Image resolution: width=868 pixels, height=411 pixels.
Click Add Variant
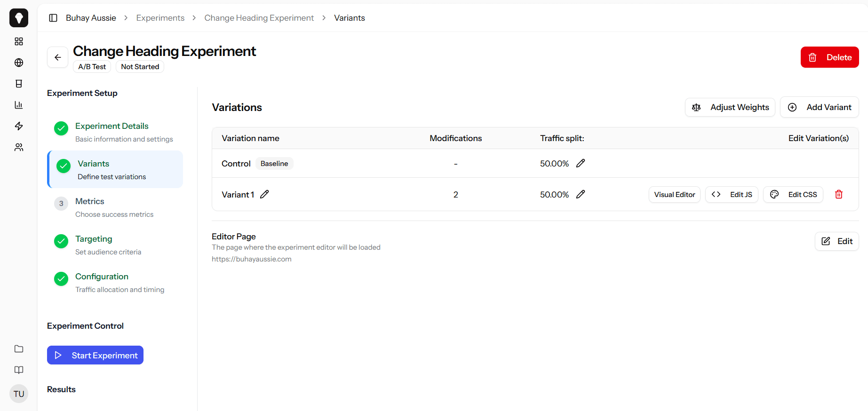tap(819, 107)
